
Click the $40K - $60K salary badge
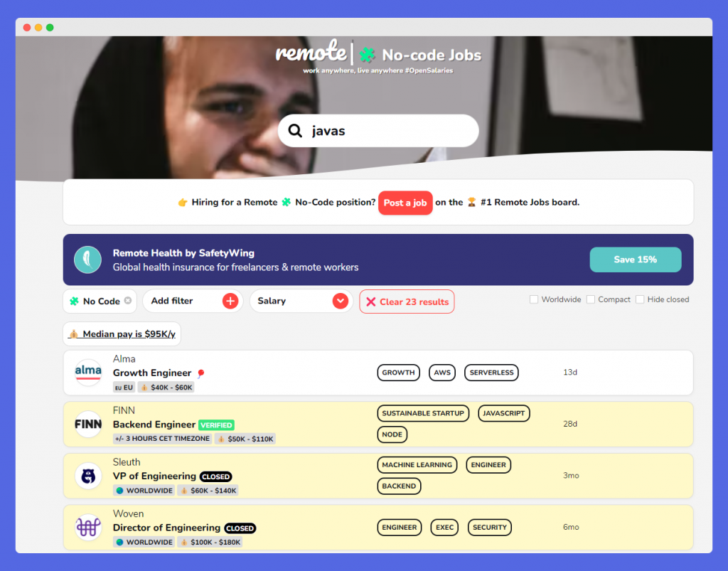(166, 387)
